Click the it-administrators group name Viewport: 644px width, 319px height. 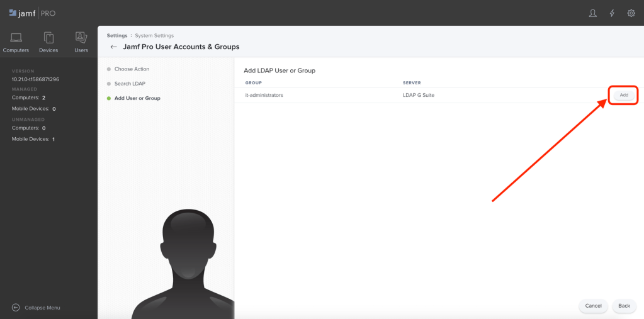pos(264,95)
